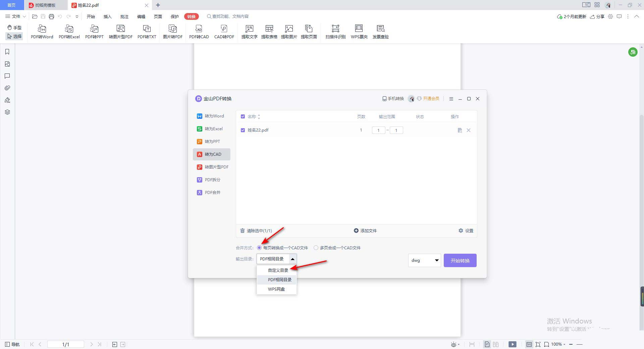Screen dimensions: 644x349
Task: Click the 1/1 page number box
Action: point(65,344)
